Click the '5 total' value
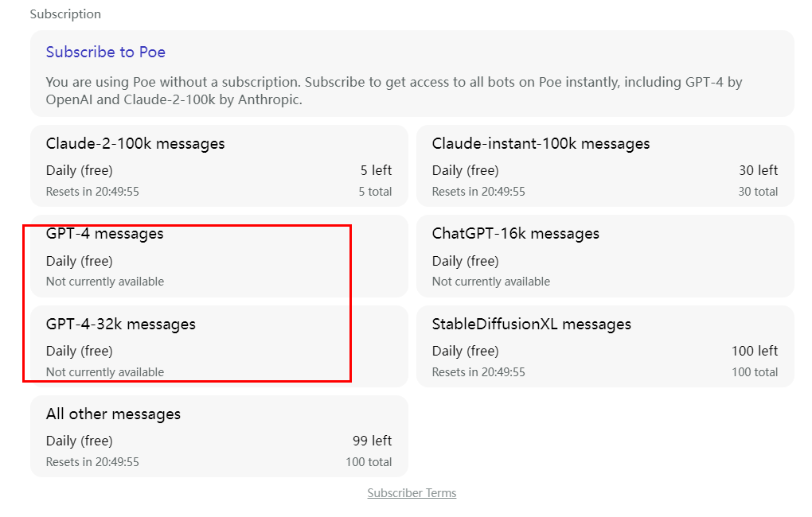 pyautogui.click(x=375, y=192)
